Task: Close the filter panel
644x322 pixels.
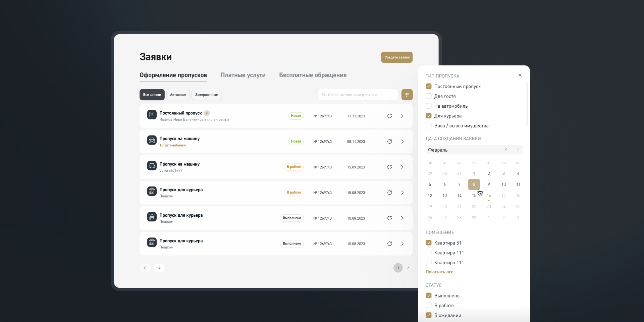Action: [520, 75]
